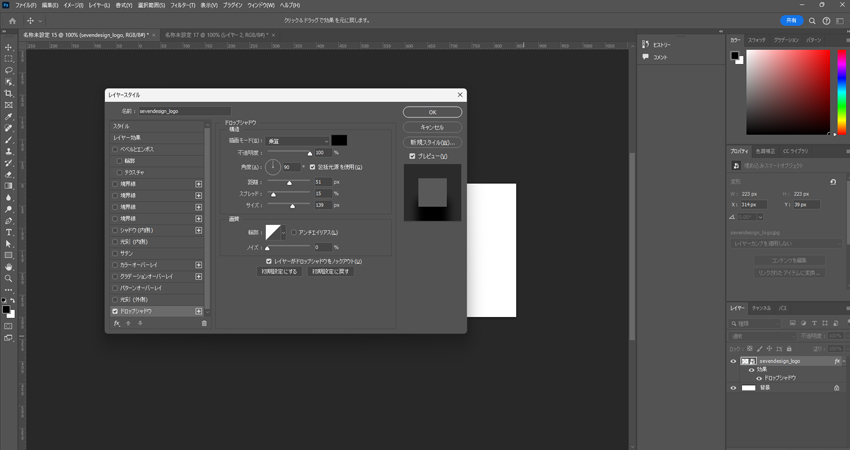Screen dimensions: 850x450
Task: Click the 初期設定に戻す button
Action: point(331,272)
